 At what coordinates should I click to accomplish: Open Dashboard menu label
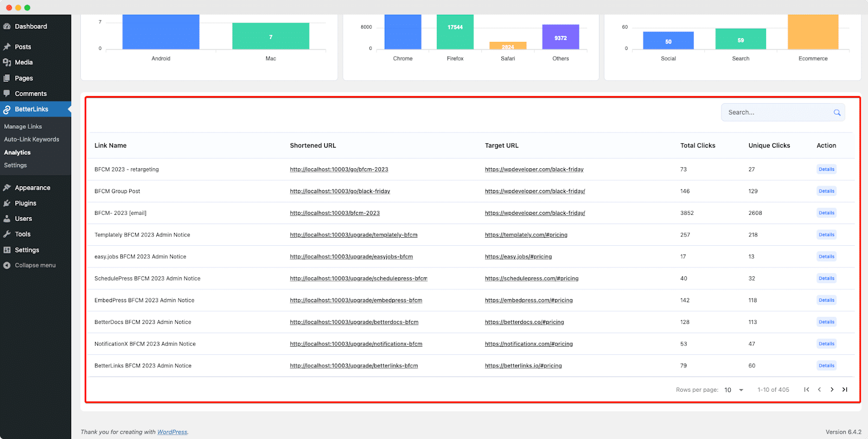[x=31, y=26]
